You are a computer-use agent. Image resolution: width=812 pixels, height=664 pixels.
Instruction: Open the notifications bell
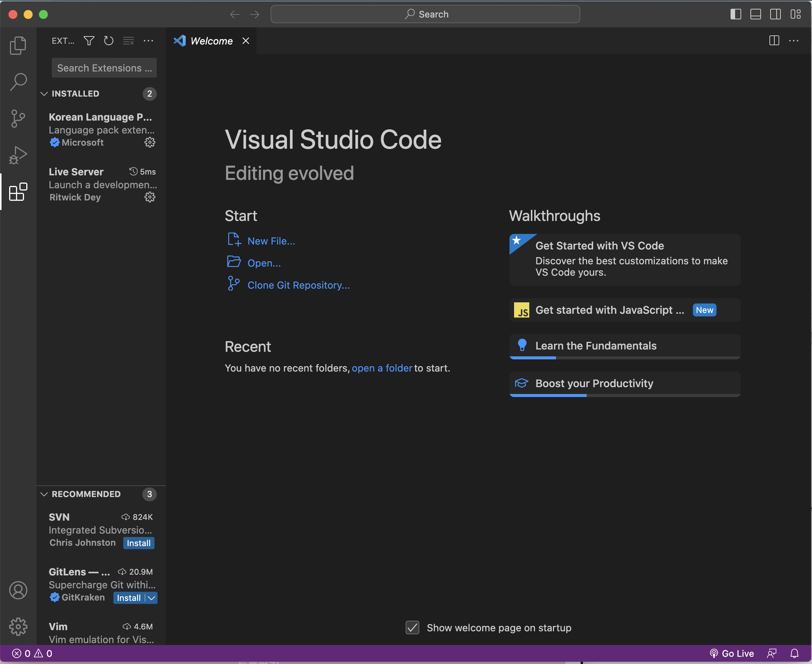(794, 653)
